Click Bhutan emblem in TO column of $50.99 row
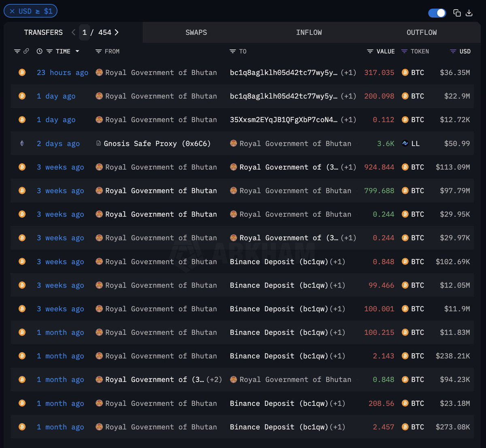486x448 pixels. click(233, 143)
